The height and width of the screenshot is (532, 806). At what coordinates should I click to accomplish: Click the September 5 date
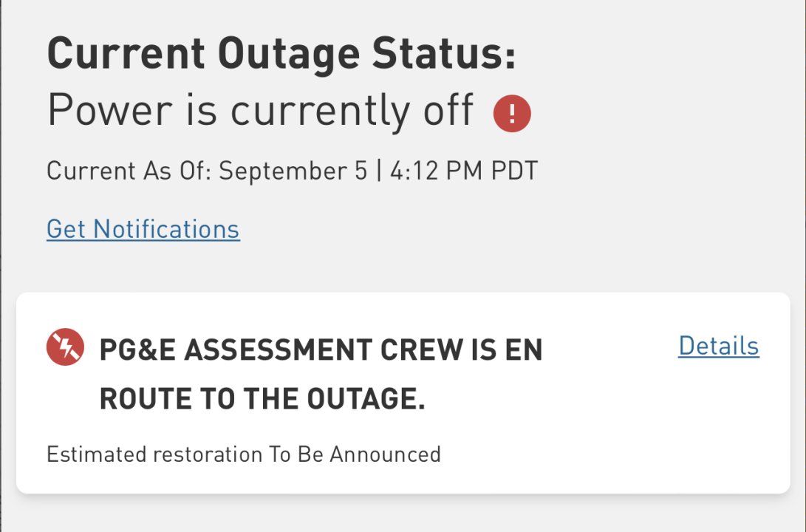(x=293, y=171)
